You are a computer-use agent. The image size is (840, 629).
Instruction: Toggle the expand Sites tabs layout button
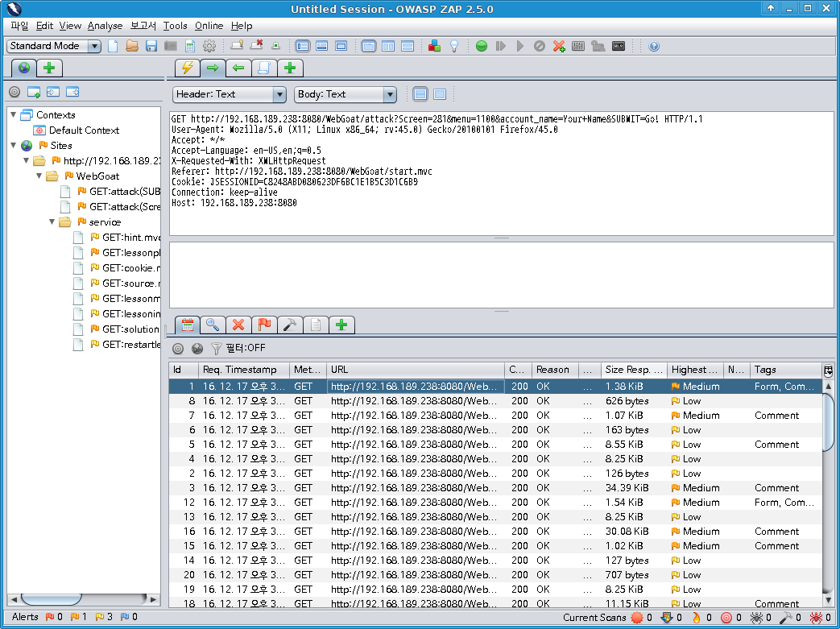point(302,46)
